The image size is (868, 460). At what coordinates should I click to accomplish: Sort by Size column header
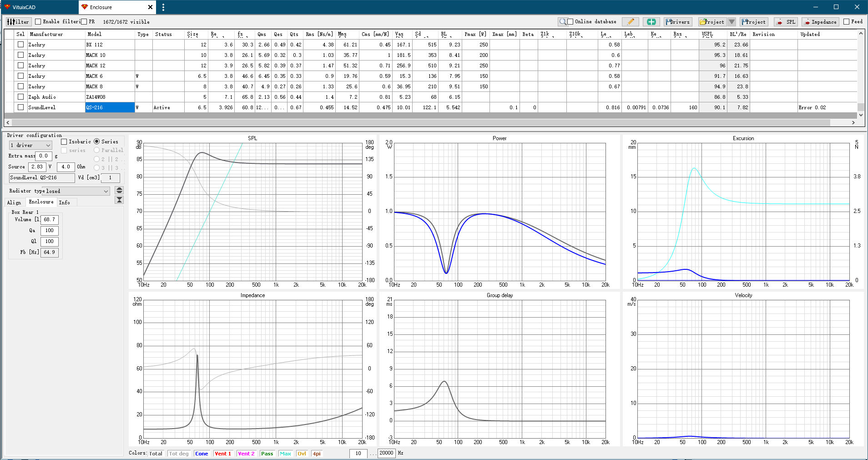pyautogui.click(x=197, y=34)
